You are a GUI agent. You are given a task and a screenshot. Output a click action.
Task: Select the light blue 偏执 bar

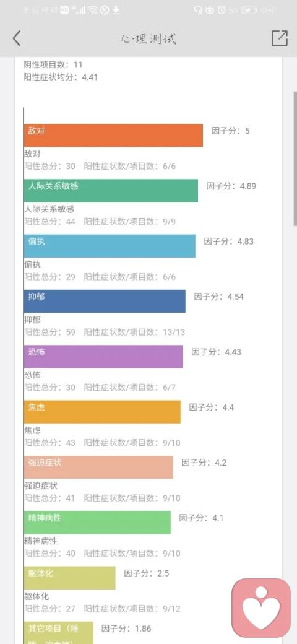coord(110,246)
